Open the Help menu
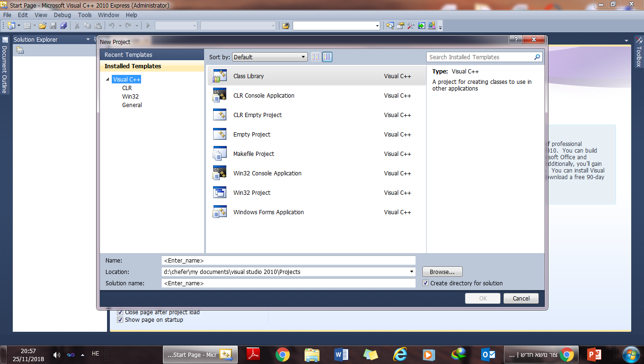The image size is (644, 364). click(x=131, y=15)
